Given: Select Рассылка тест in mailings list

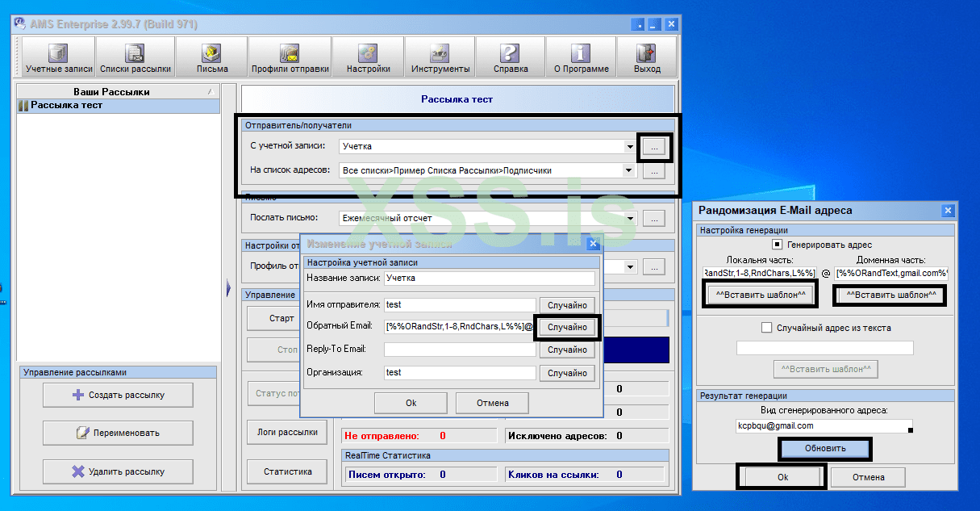Looking at the screenshot, I should (118, 106).
